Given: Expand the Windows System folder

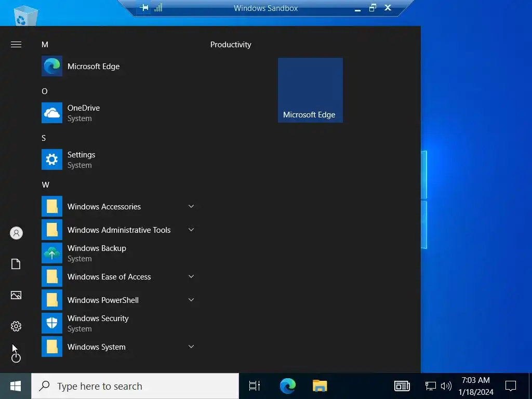Looking at the screenshot, I should [119, 347].
